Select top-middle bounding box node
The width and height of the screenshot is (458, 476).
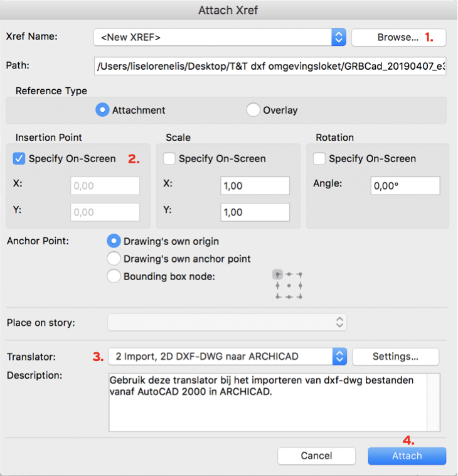(289, 274)
